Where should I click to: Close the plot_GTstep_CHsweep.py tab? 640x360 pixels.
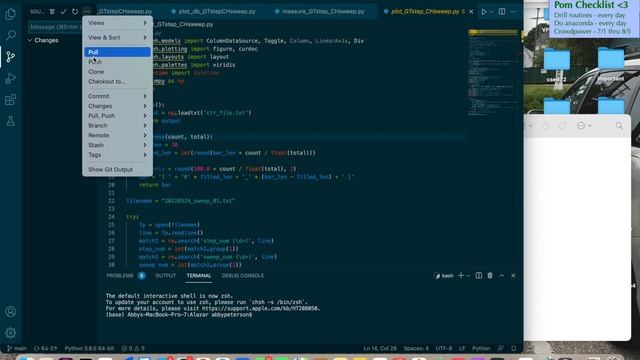click(471, 11)
